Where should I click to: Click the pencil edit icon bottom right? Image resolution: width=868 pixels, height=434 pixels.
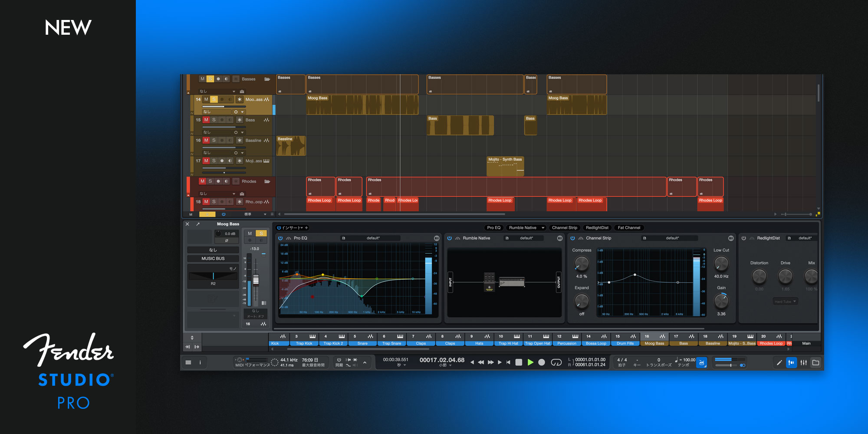(x=779, y=362)
